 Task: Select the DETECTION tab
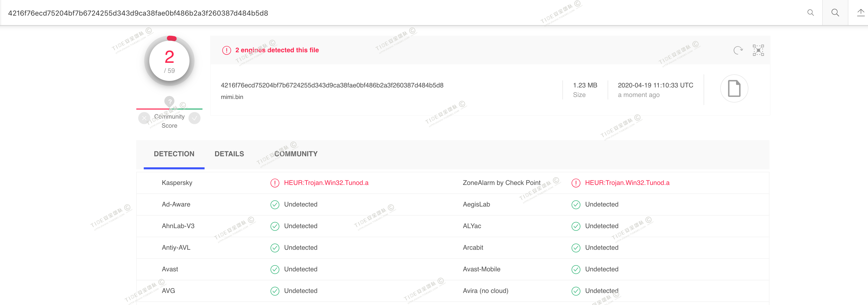174,154
